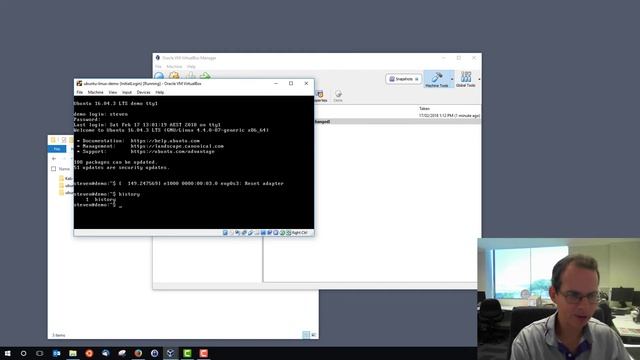The image size is (640, 360).
Task: Open Machine menu in the ubuntu VM window
Action: coord(96,93)
